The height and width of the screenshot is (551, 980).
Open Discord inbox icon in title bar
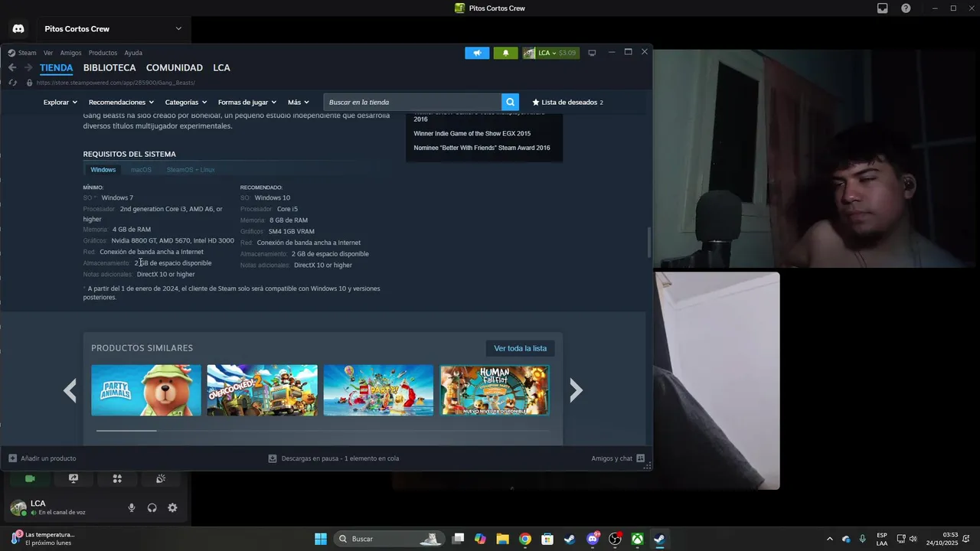[x=883, y=8]
